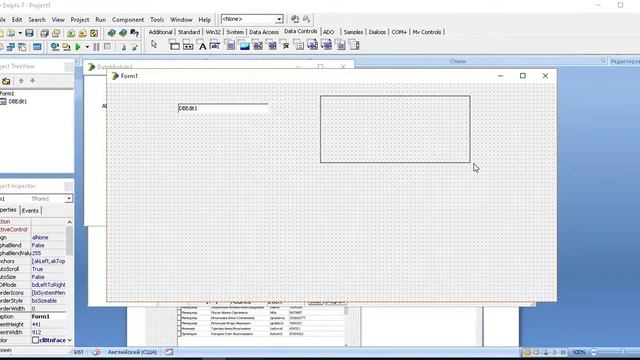This screenshot has height=360, width=640.
Task: Select the DBComboBox component on the palette
Action: tap(271, 45)
